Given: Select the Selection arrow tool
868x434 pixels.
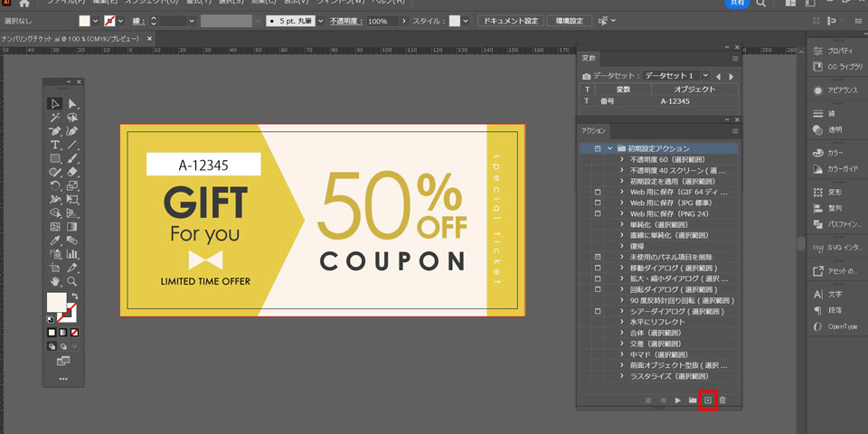Looking at the screenshot, I should 55,105.
